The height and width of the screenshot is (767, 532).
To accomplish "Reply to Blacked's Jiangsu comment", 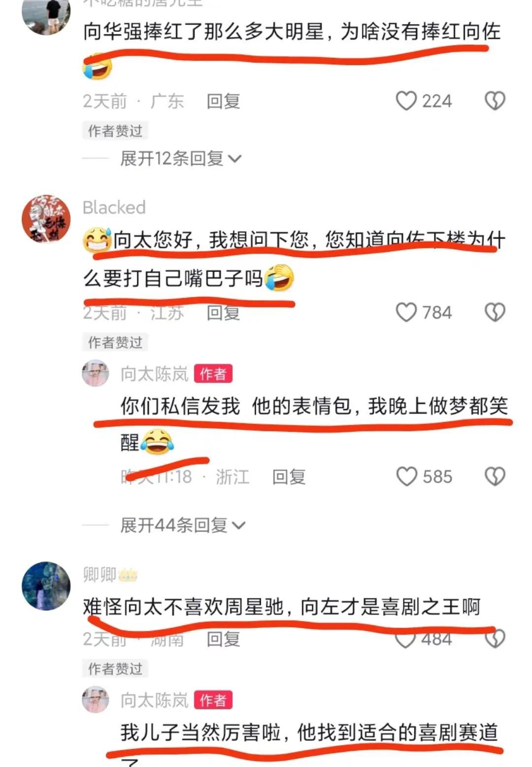I will point(223,313).
